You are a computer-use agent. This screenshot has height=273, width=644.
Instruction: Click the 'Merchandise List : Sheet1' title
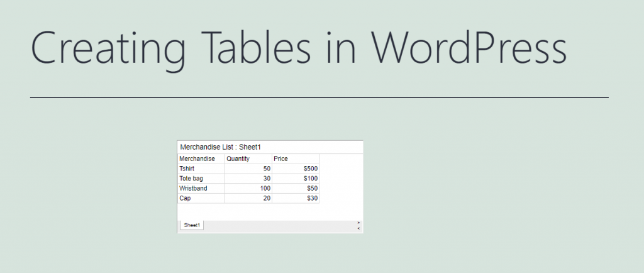[x=220, y=147]
